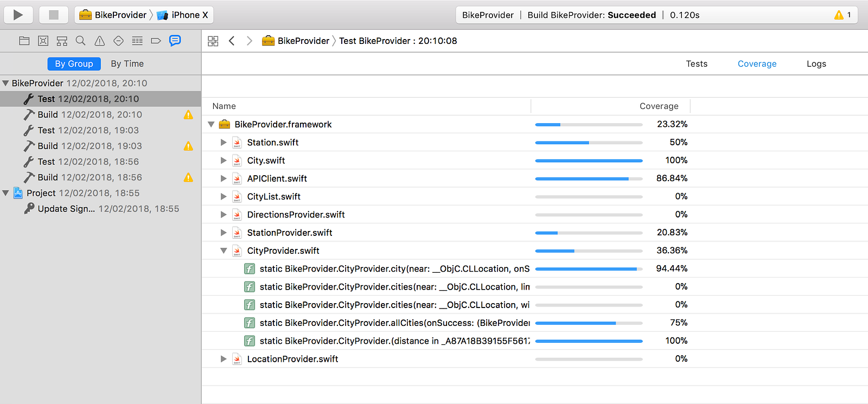Screen dimensions: 868x404
Task: Click warning icon beside Build 19:03
Action: 188,146
